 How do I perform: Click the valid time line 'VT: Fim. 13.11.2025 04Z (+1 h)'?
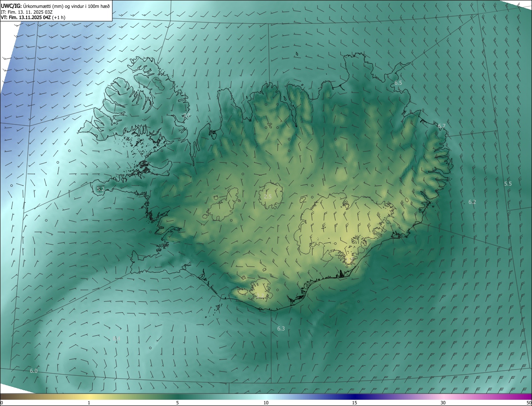coord(33,17)
